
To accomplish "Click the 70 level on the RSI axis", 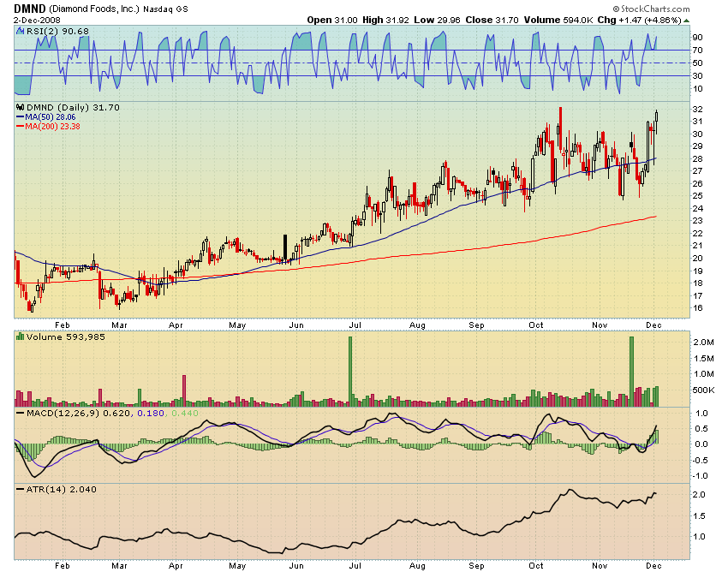I will point(697,51).
